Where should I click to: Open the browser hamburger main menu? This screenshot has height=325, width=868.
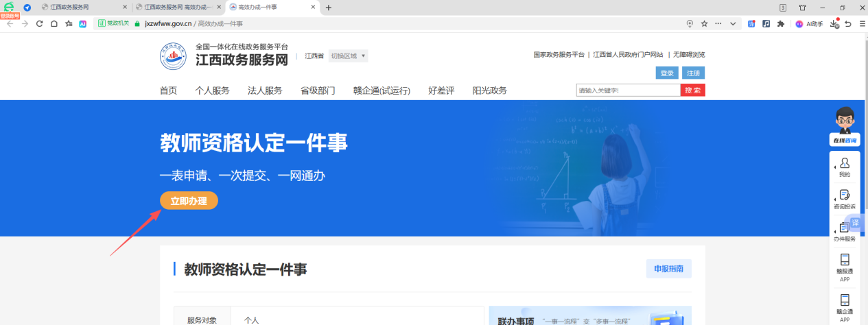click(x=861, y=23)
